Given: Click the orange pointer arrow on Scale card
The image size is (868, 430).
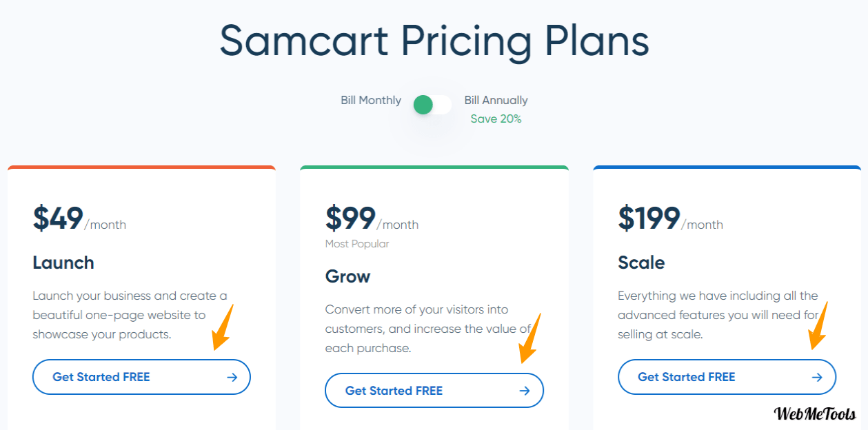Looking at the screenshot, I should [x=818, y=326].
